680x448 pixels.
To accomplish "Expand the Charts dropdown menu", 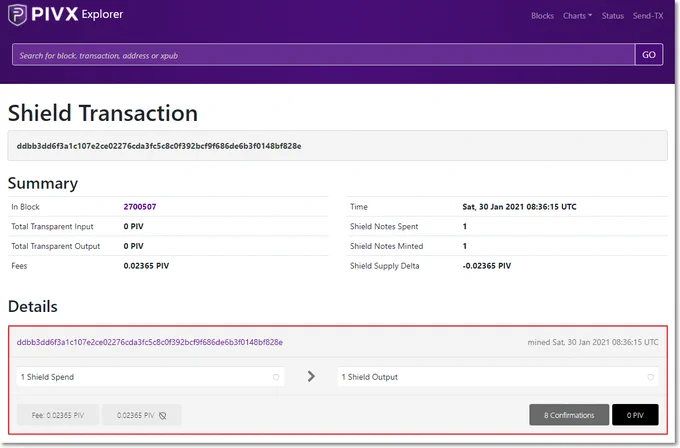I will [577, 16].
